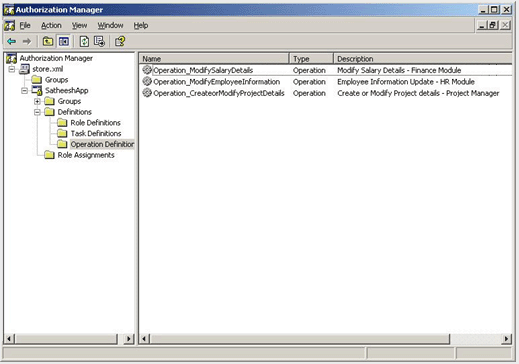Screen dimensions: 519x364
Task: Select the Operation_CreateorModifyProjectDetails row name
Action: (x=219, y=93)
